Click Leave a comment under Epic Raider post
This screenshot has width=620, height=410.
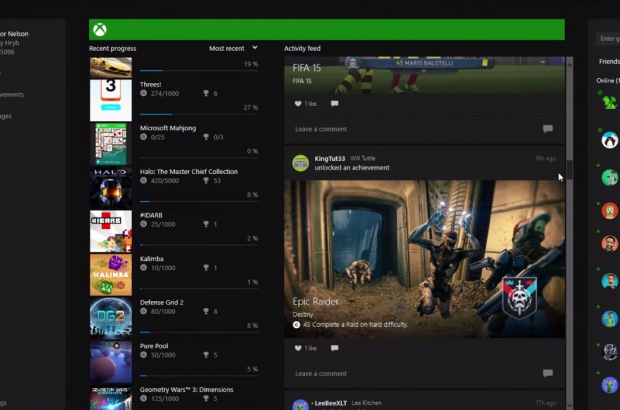tap(321, 373)
